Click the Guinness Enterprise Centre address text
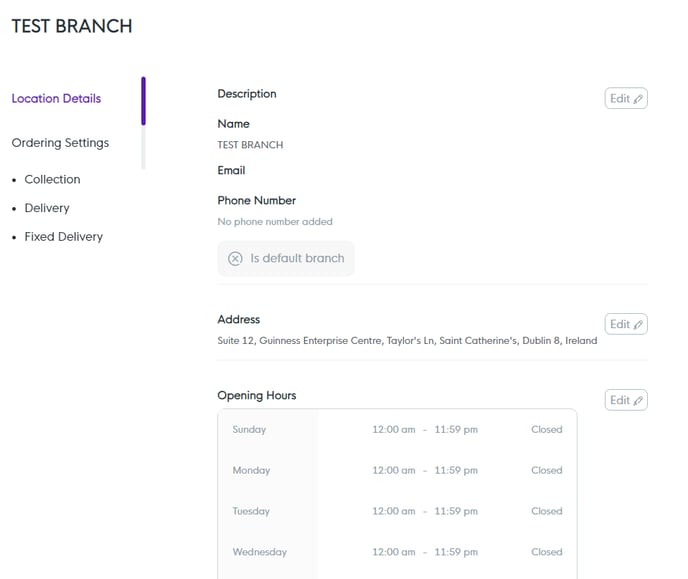Viewport: 688px width, 579px height. (x=407, y=341)
